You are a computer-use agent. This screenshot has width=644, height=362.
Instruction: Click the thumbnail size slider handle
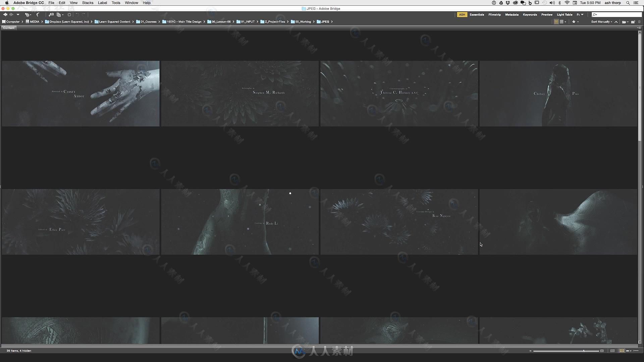pos(584,351)
